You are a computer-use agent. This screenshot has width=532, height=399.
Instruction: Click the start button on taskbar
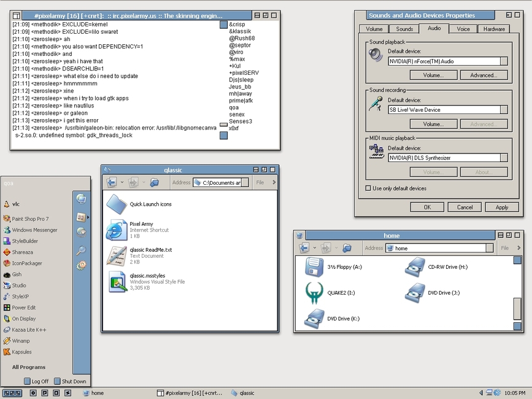pyautogui.click(x=12, y=393)
